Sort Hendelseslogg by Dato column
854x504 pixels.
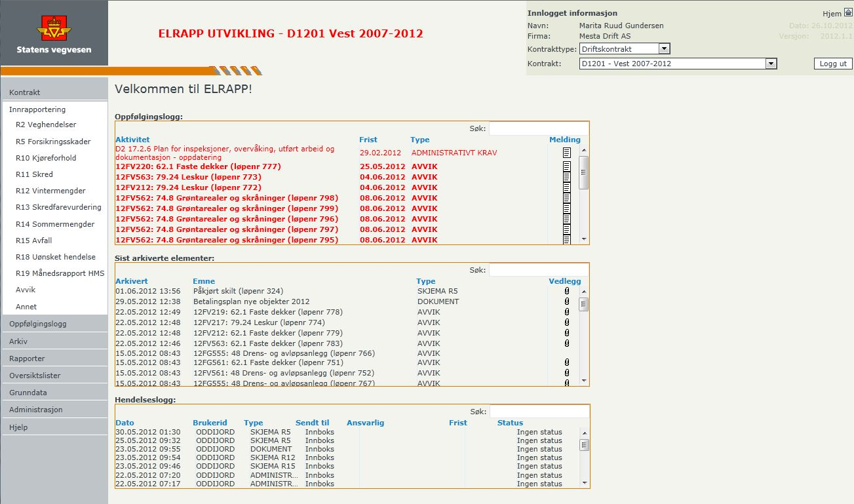tap(125, 423)
